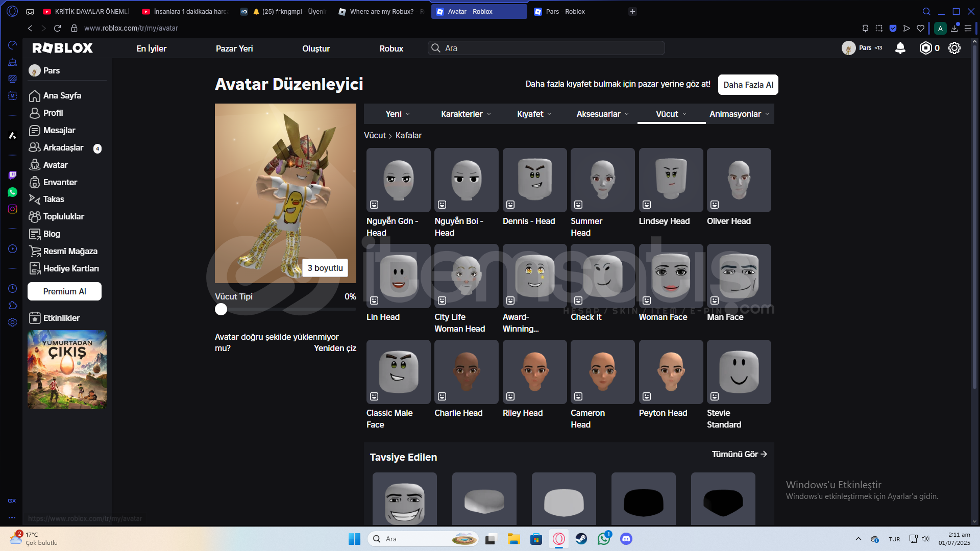
Task: Open Etkinlikler events page
Action: pos(61,318)
